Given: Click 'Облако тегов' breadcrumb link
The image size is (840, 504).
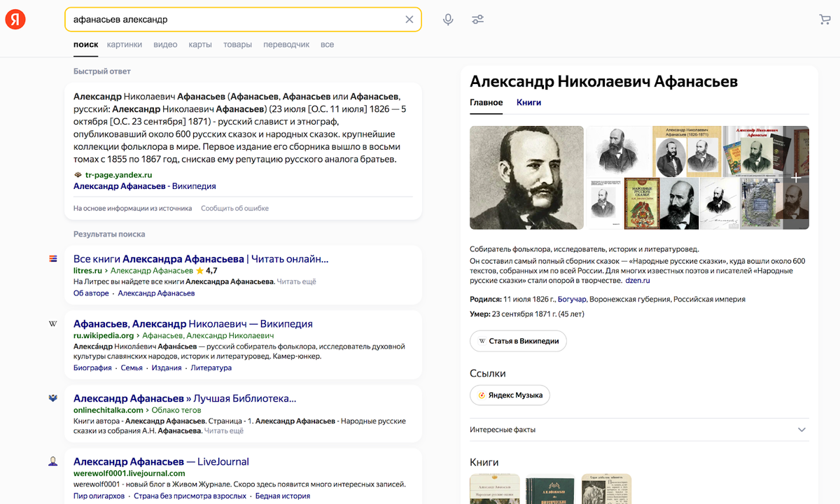Looking at the screenshot, I should (176, 410).
